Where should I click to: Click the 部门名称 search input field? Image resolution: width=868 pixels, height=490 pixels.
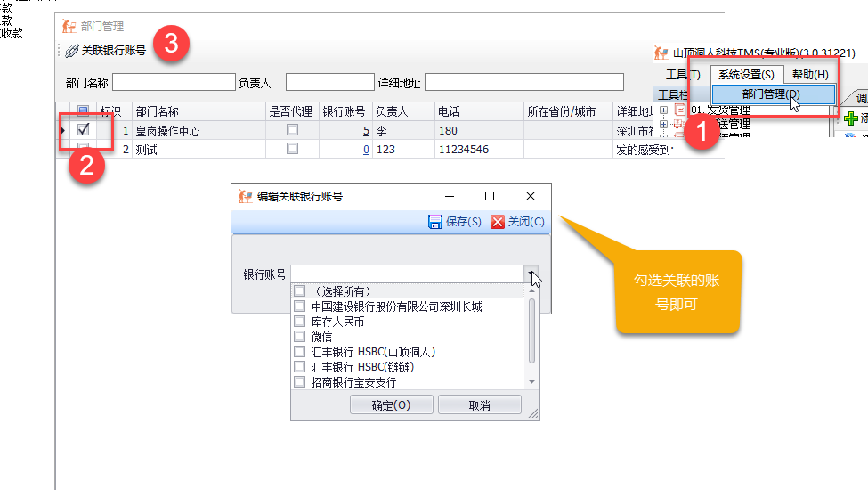tap(174, 83)
